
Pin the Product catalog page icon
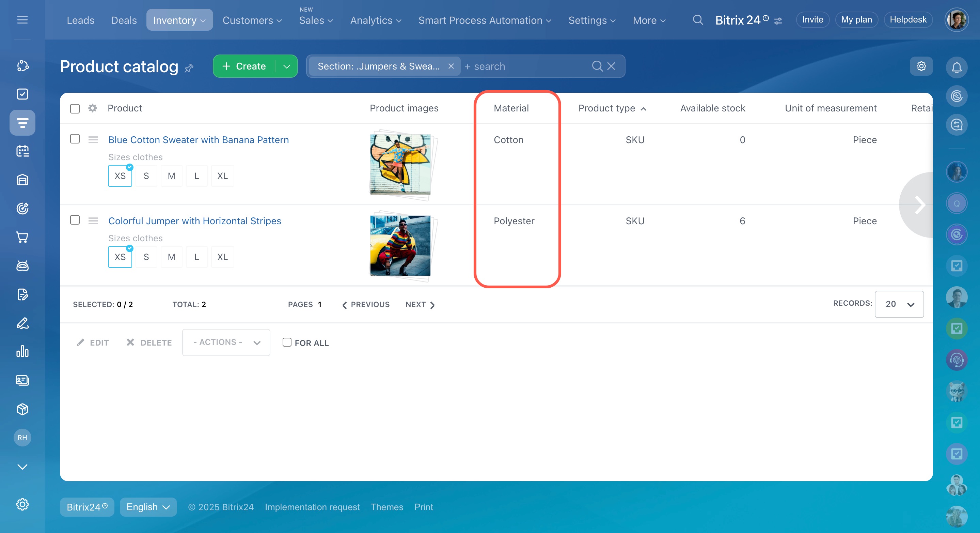pyautogui.click(x=189, y=68)
